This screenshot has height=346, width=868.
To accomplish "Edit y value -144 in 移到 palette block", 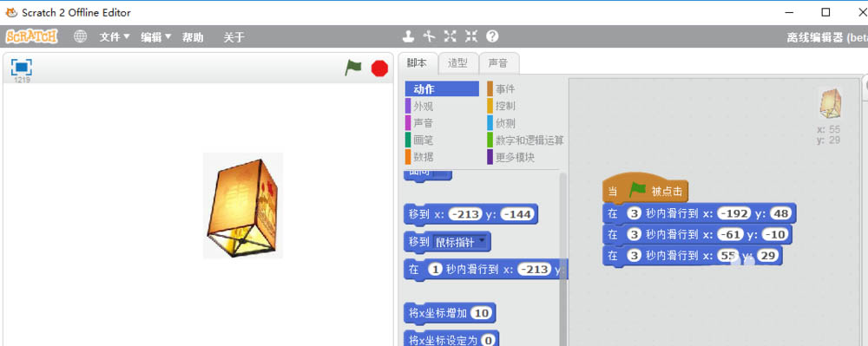I will (516, 214).
